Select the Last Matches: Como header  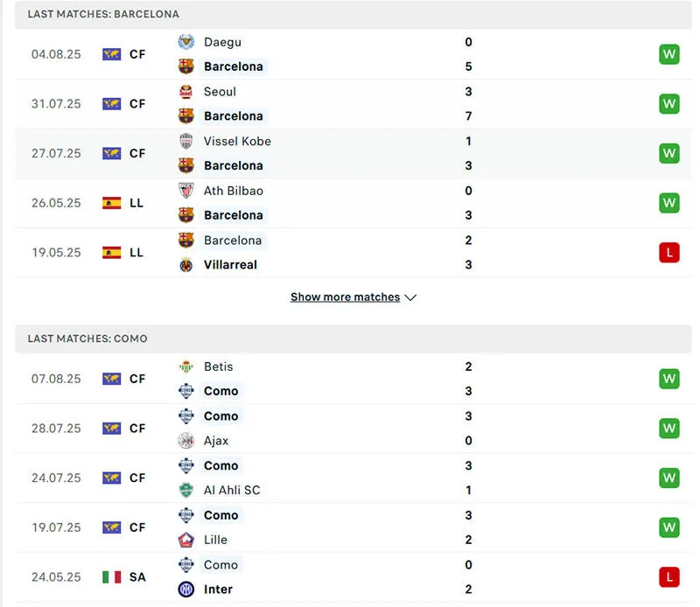click(87, 338)
